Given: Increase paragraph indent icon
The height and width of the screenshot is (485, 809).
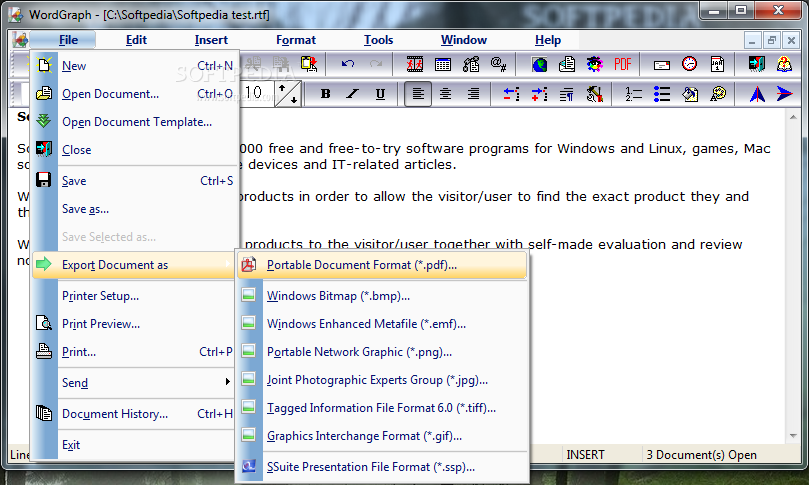Looking at the screenshot, I should click(539, 94).
